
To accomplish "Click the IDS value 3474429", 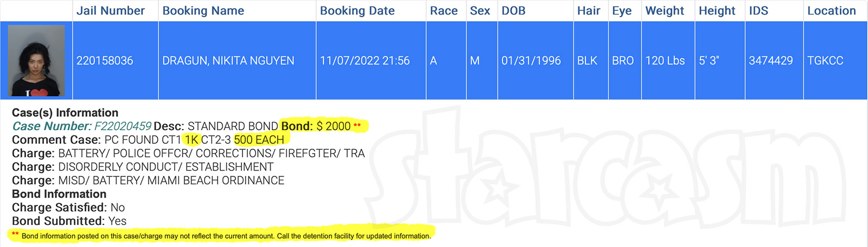I will coord(771,61).
